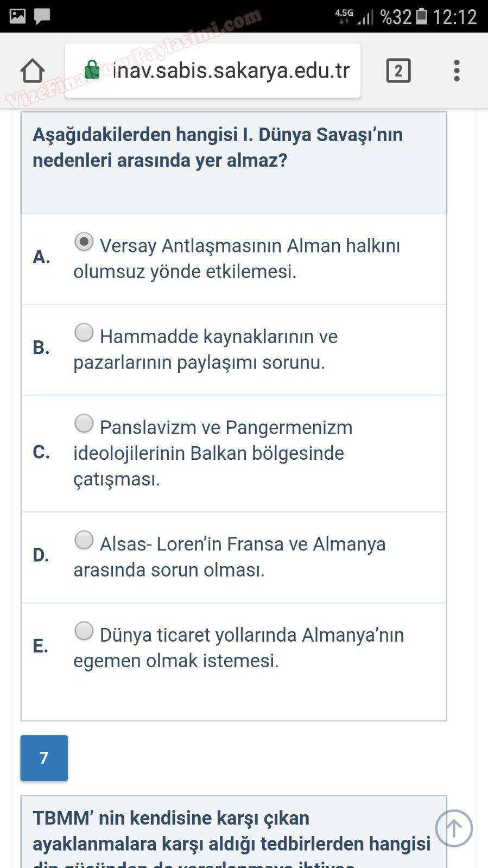Tap the message notification icon in status bar
The height and width of the screenshot is (868, 488).
coord(42,16)
